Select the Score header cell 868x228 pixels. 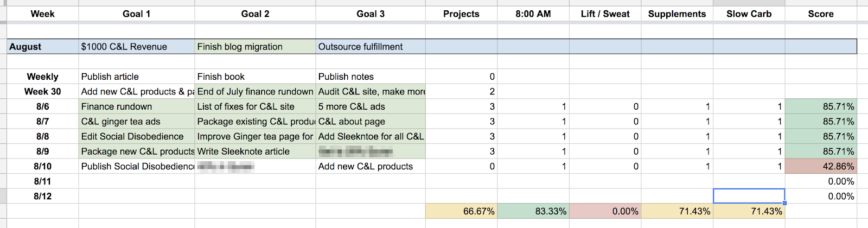click(821, 14)
